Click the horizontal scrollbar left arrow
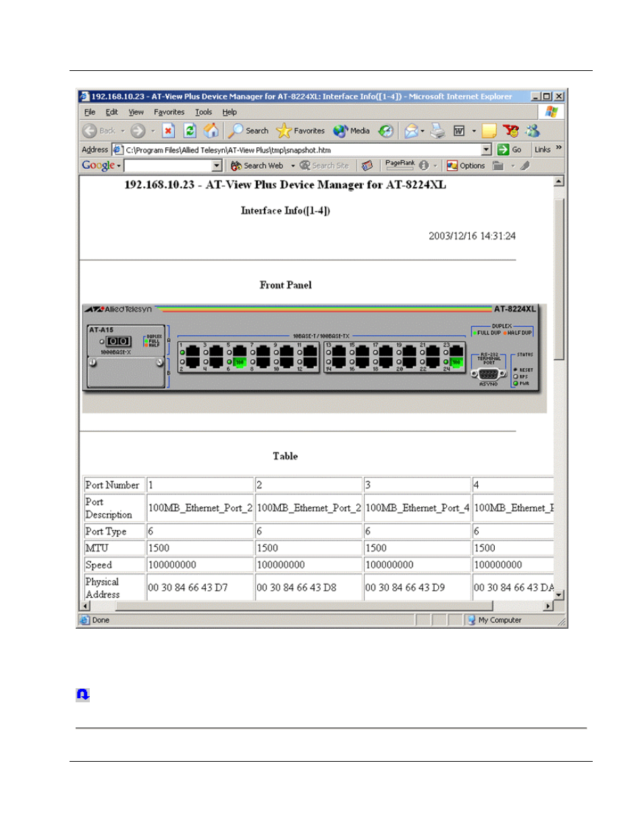The image size is (644, 834). point(85,606)
